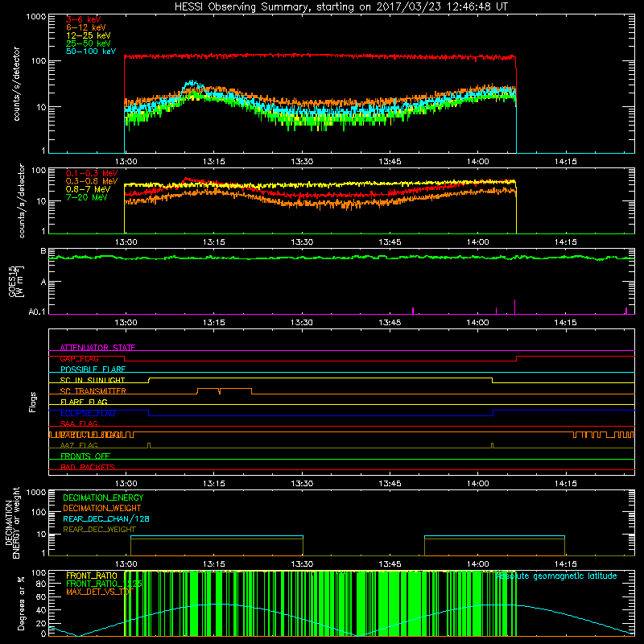Click the ATTENUATOR_STATE flag label
Screen dimensions: 644x644
(97, 348)
